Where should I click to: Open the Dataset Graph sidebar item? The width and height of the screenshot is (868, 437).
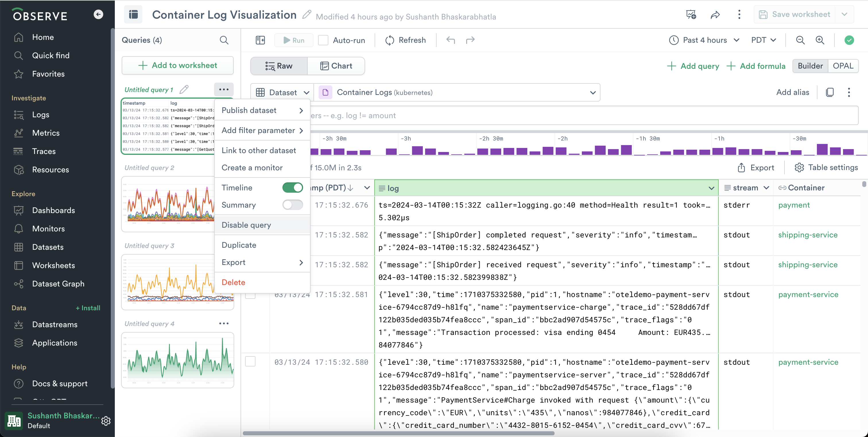tap(58, 284)
